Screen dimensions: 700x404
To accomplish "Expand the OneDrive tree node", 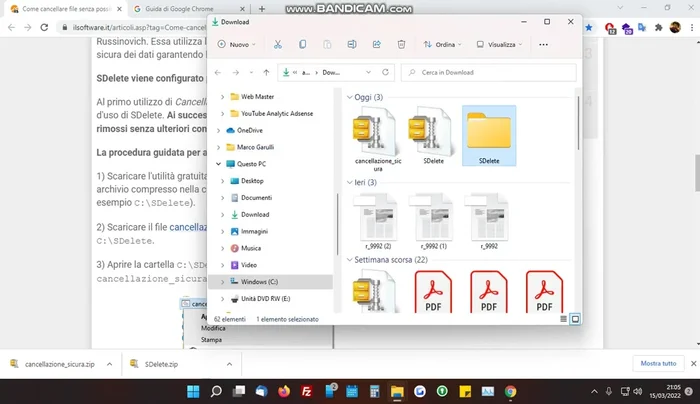I will pyautogui.click(x=218, y=130).
